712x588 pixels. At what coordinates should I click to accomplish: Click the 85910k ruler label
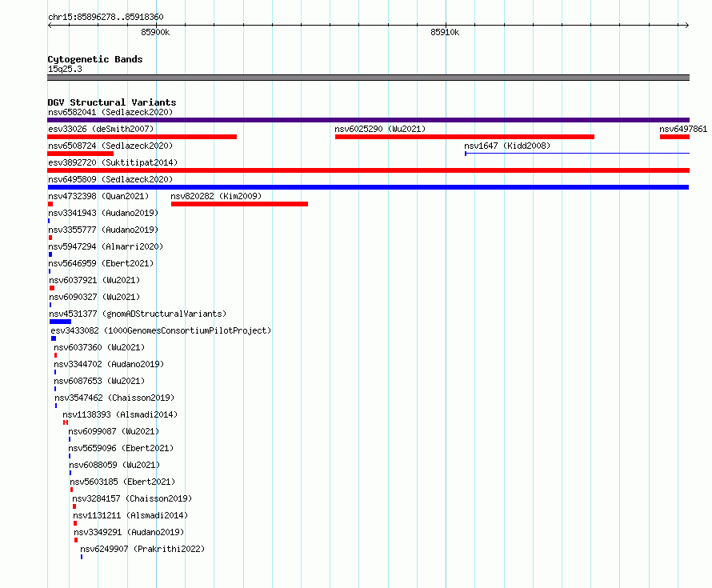[x=445, y=32]
